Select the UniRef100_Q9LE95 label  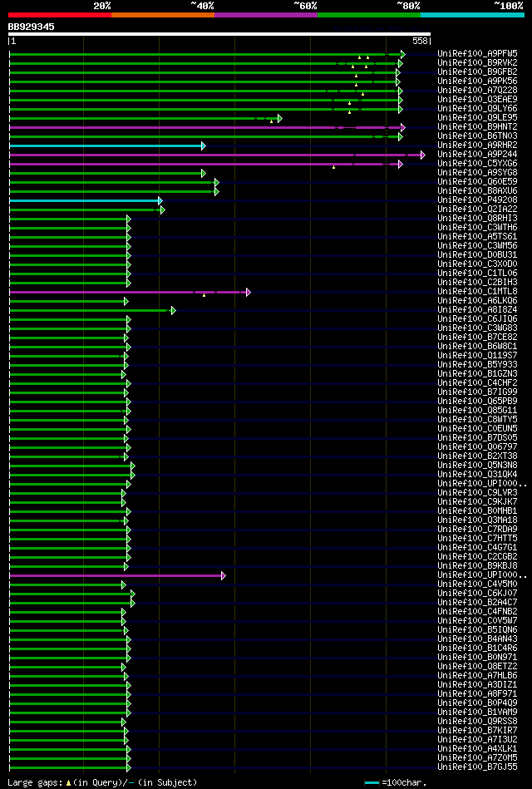[x=478, y=117]
